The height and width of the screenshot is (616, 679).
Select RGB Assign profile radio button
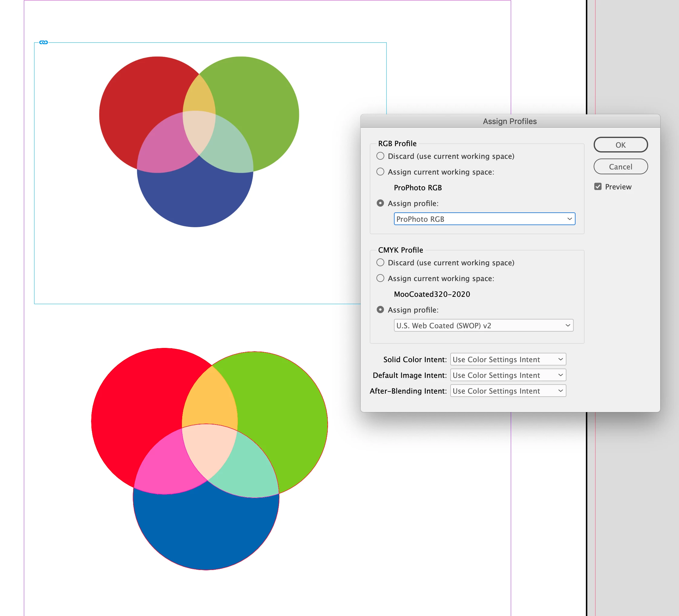380,203
